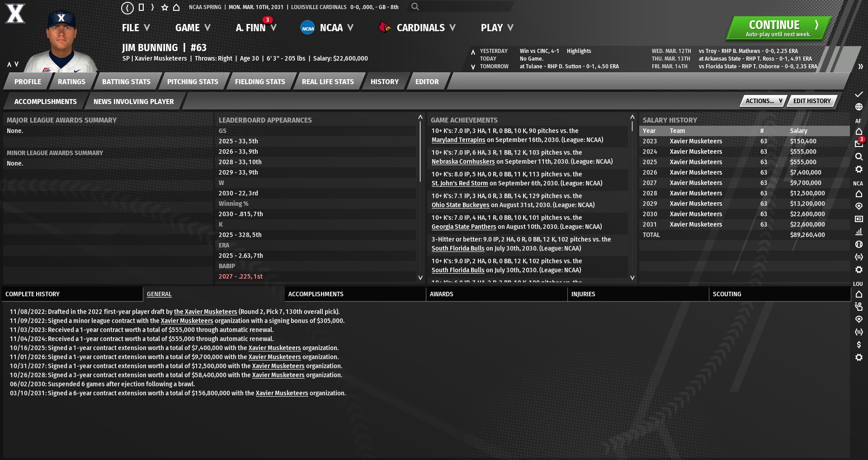Click the search magnifier in top bar
Viewport: 868px width, 460px height.
(x=415, y=7)
